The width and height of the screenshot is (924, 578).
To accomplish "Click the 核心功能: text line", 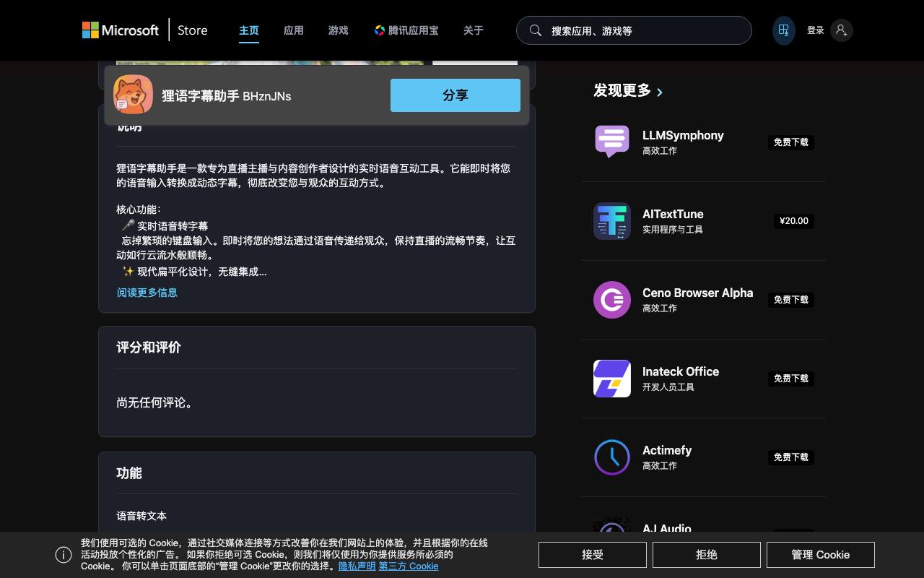I will 139,210.
